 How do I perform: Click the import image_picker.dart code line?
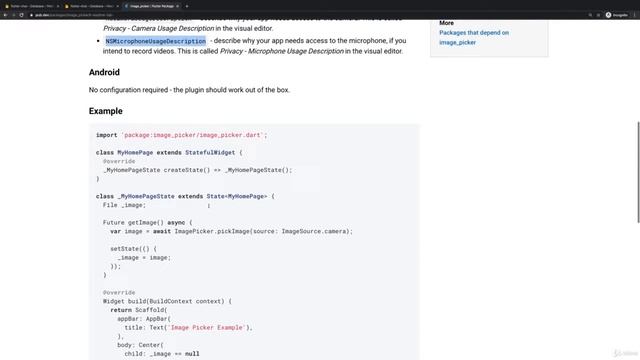pyautogui.click(x=182, y=135)
